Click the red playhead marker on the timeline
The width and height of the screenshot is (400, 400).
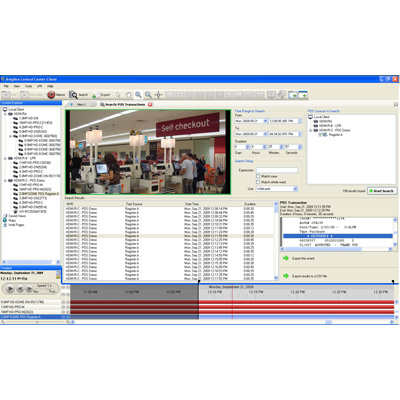(x=232, y=302)
